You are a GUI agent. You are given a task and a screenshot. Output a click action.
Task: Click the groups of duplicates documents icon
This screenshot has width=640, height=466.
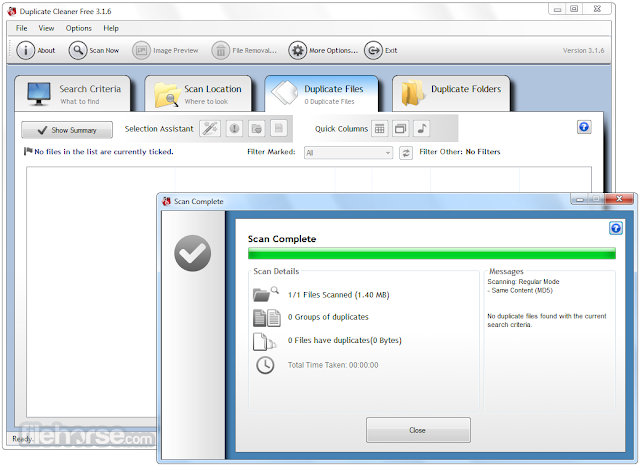267,318
